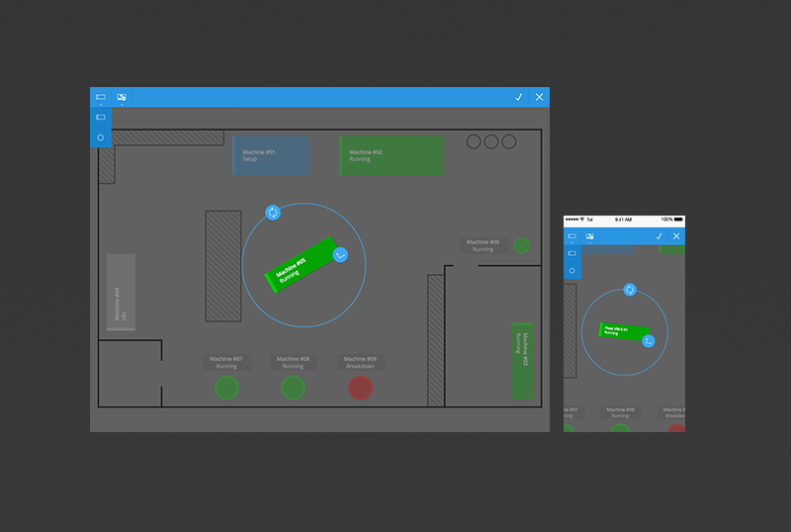
Task: Select the vertical Machine #03 Running block
Action: tap(522, 361)
